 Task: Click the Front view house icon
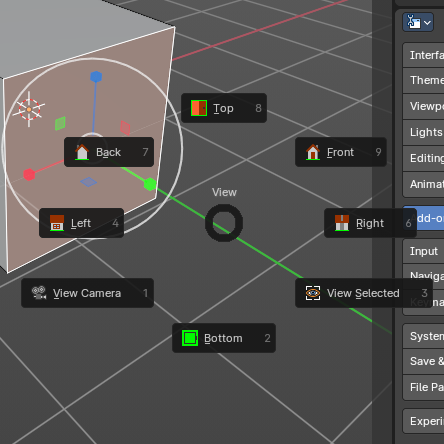[x=313, y=152]
